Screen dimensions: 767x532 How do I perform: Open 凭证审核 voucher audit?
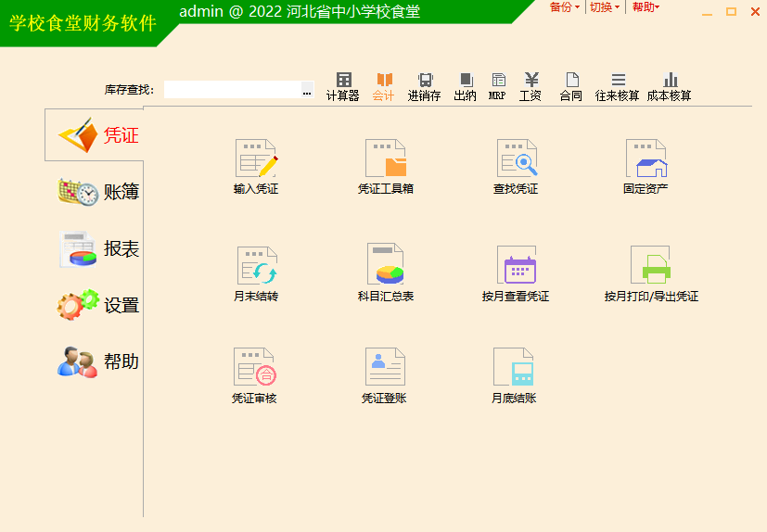[254, 369]
